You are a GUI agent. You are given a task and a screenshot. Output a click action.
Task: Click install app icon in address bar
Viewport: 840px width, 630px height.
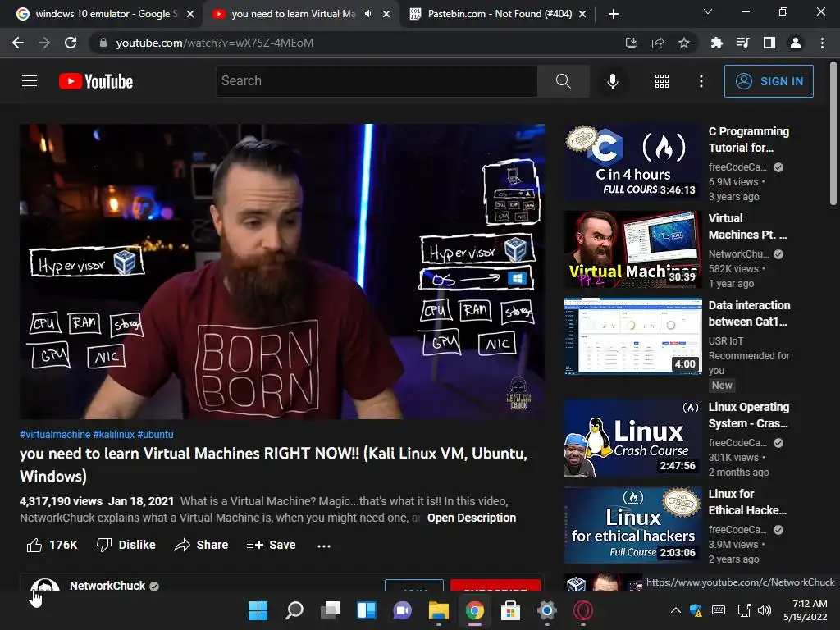pos(631,43)
